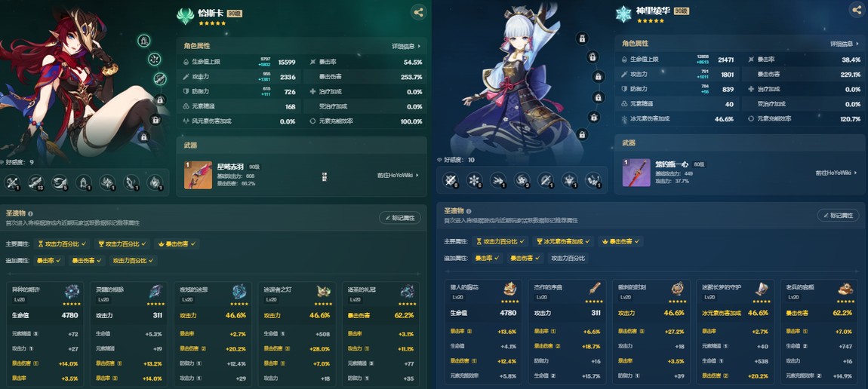Click the 标记属性 button in 恰斯卡's panel
The width and height of the screenshot is (868, 389).
(x=400, y=218)
